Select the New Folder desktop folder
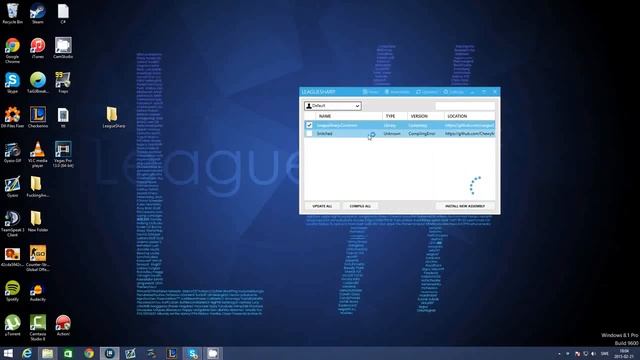640x360 pixels. click(x=38, y=222)
